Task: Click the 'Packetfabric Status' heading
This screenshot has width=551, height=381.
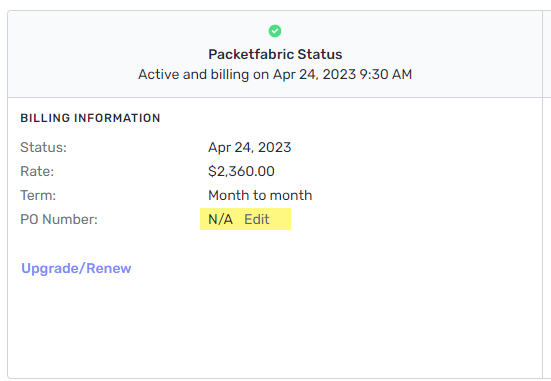Action: [275, 54]
